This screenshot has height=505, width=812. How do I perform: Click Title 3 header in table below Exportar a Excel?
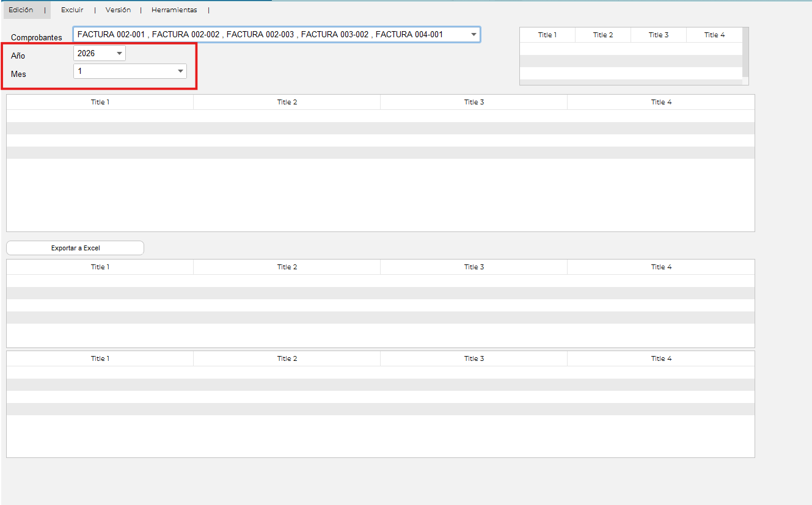(474, 267)
